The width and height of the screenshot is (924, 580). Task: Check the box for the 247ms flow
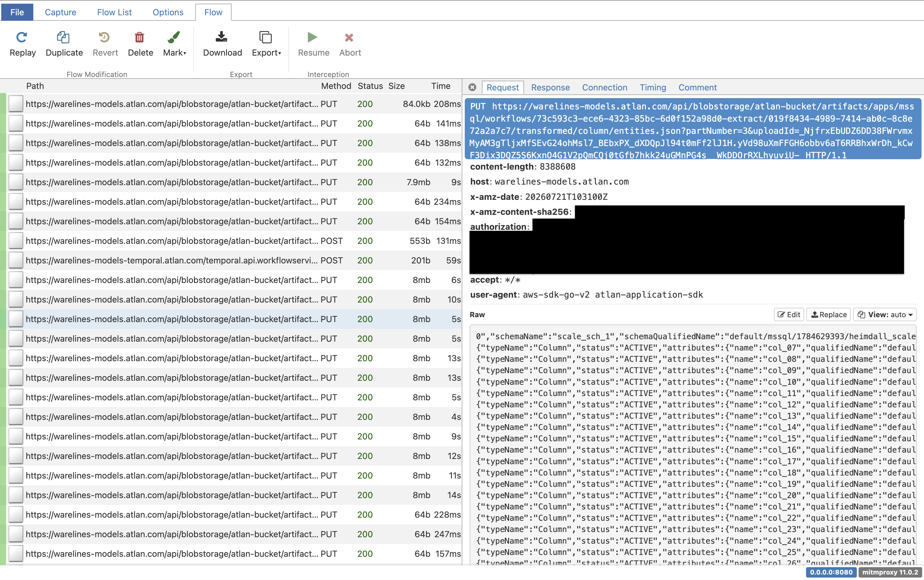16,534
